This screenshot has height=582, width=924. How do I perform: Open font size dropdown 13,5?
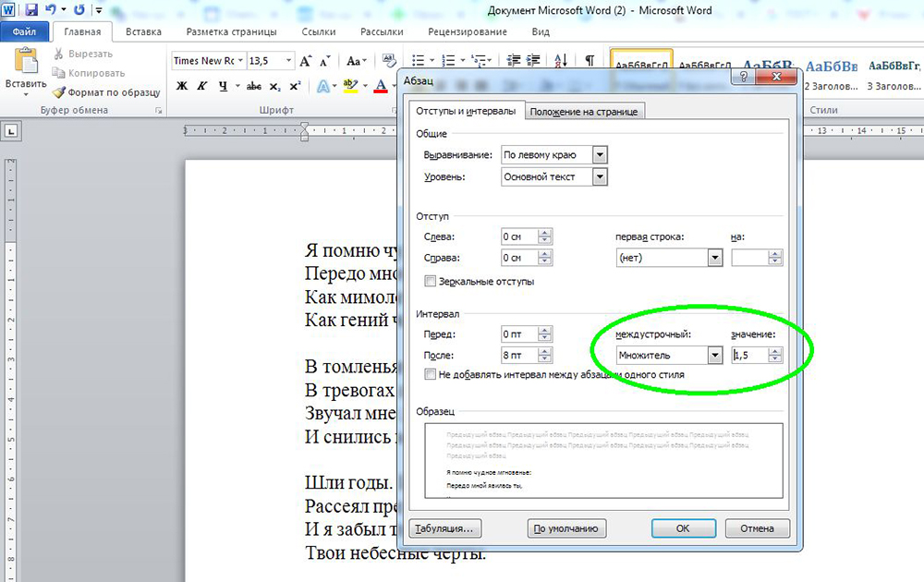288,61
